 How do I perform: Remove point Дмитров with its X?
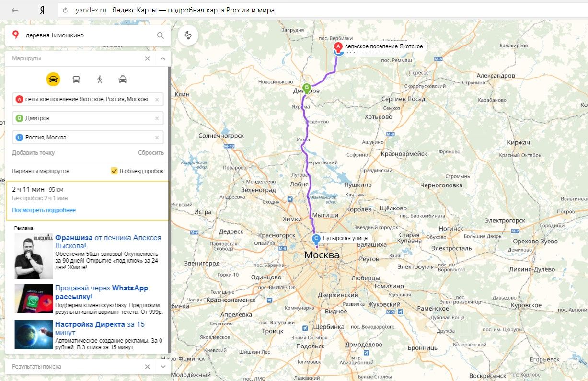(x=157, y=118)
